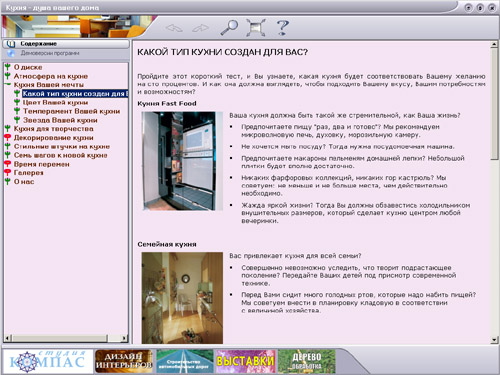Click the green icon beside Стильные штучки на кухне
The height and width of the screenshot is (375, 500).
(x=8, y=146)
